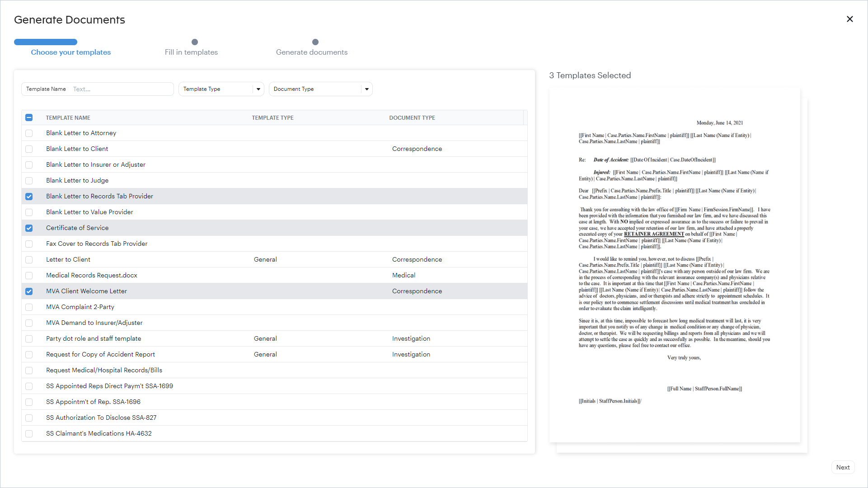
Task: Open the Document Type dropdown
Action: [x=320, y=89]
